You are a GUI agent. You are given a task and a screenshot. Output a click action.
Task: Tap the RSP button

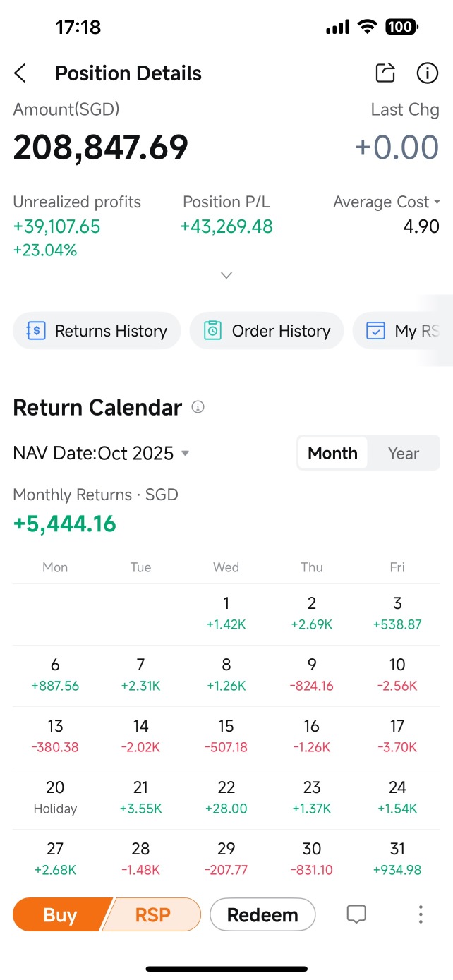click(x=153, y=915)
